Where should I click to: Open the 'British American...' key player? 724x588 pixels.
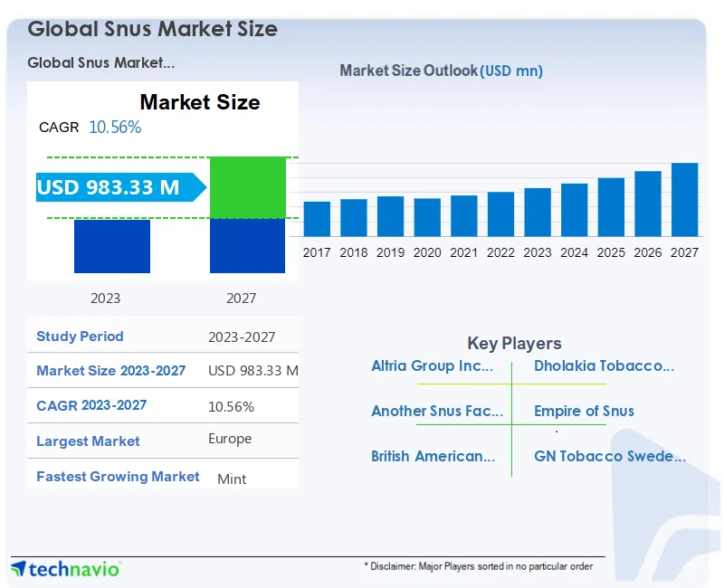(433, 456)
